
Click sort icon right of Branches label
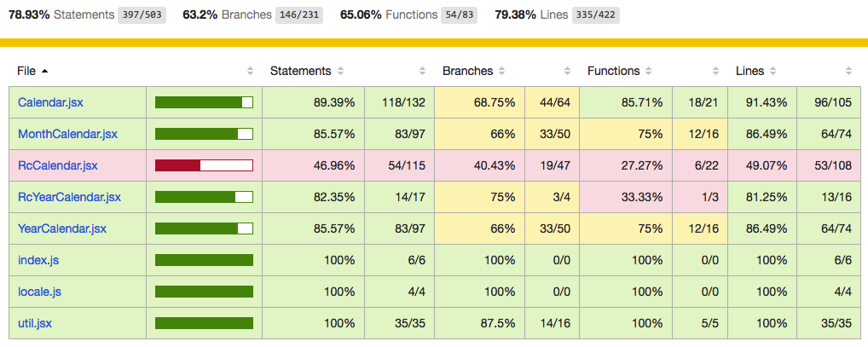[502, 71]
